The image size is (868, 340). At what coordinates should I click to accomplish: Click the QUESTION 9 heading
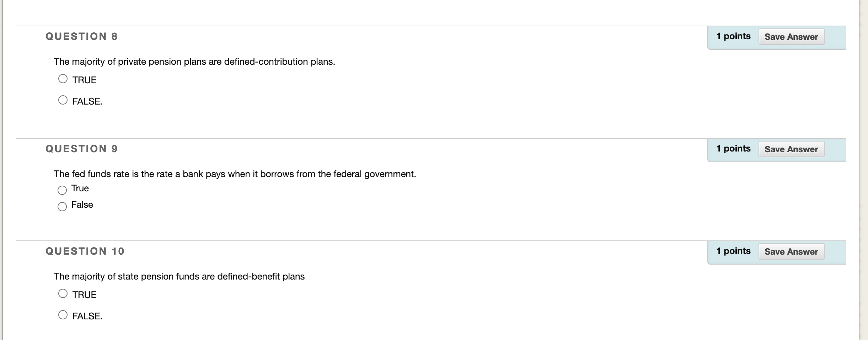coord(81,148)
